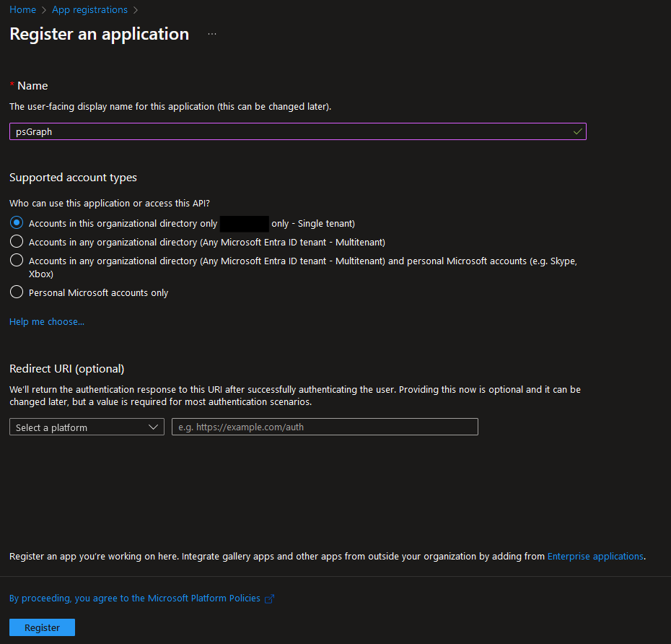Open the ellipsis menu beside the page title

211,32
